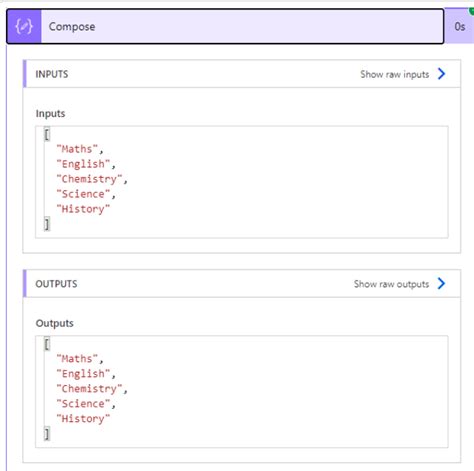
Task: Click the closing bracket in Outputs box
Action: click(47, 434)
